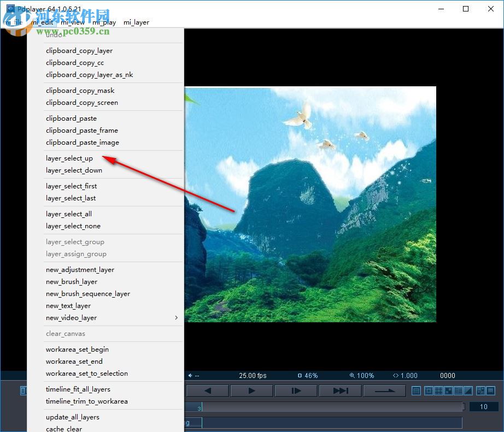Click the fullscreen display icon

(x=490, y=390)
